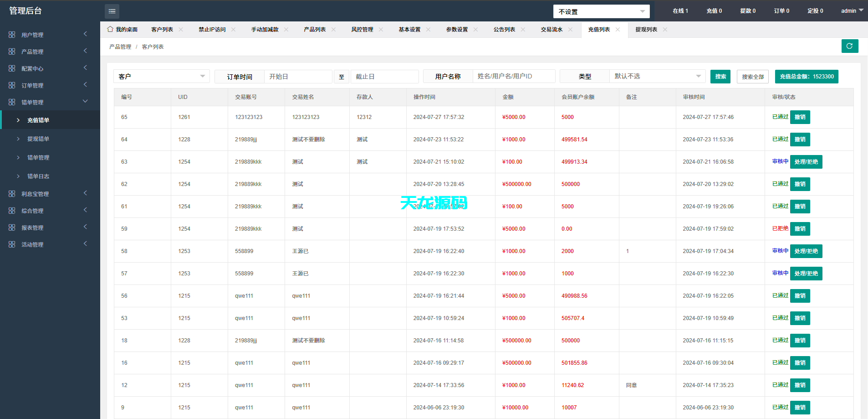Open the 类型 默认不选 dropdown
The image size is (868, 419).
point(657,76)
